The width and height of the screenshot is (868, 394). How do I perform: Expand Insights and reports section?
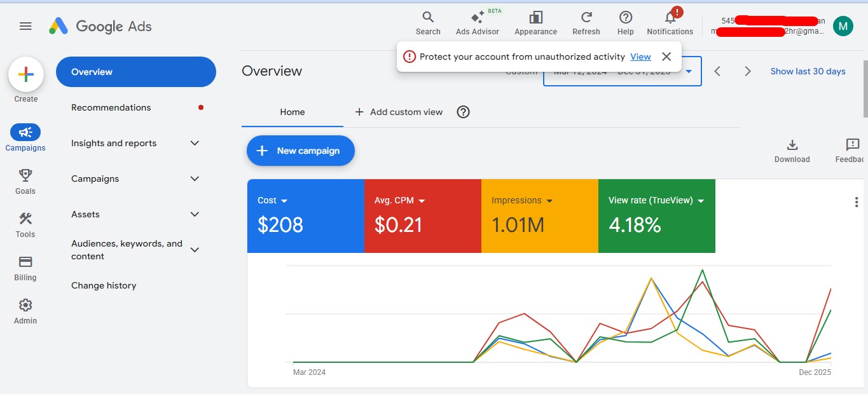[195, 143]
